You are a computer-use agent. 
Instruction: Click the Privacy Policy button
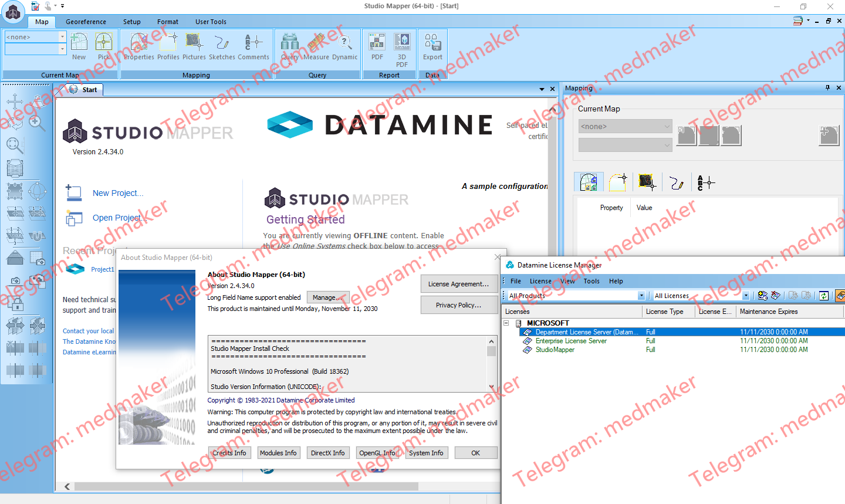click(x=459, y=305)
